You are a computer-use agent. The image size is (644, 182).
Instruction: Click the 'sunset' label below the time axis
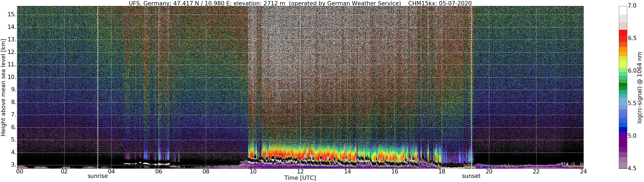click(x=471, y=176)
